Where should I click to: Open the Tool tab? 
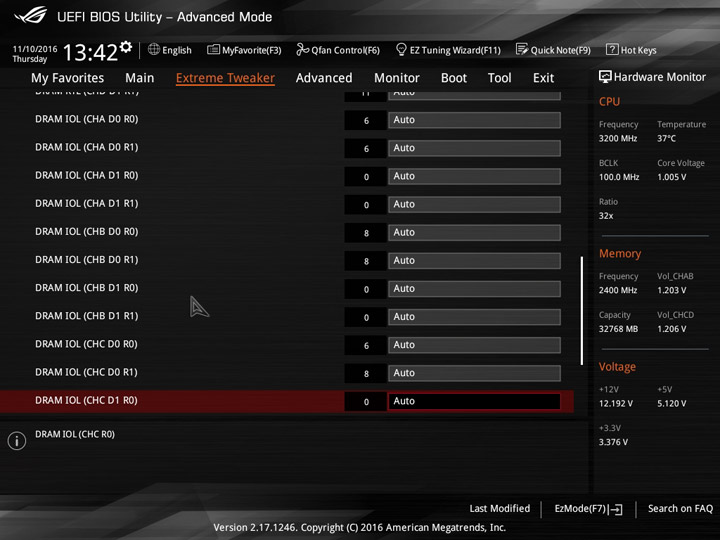tap(500, 78)
